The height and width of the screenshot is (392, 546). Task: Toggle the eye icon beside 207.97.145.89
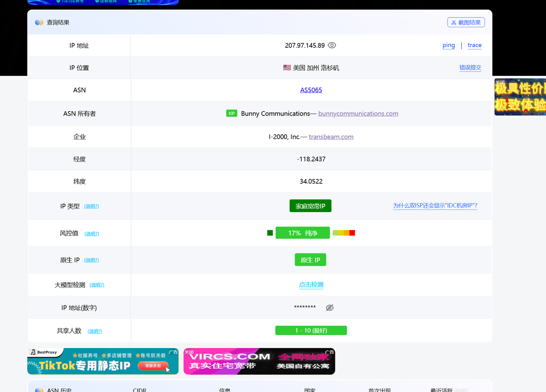tap(332, 45)
